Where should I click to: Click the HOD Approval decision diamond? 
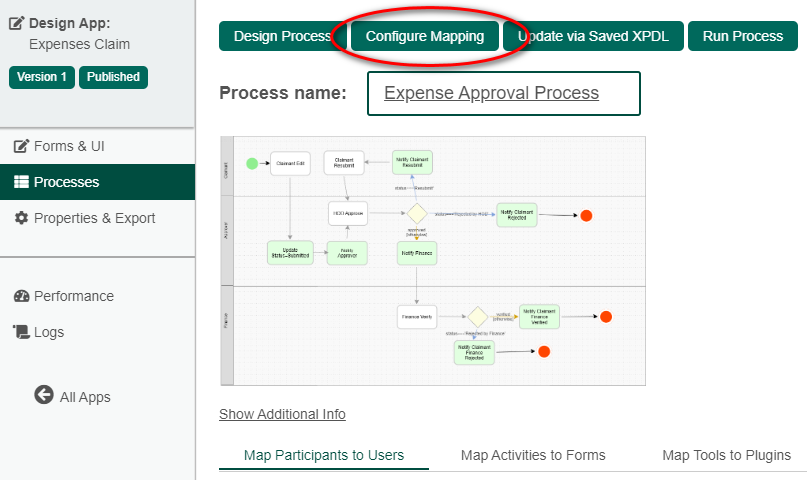(416, 214)
